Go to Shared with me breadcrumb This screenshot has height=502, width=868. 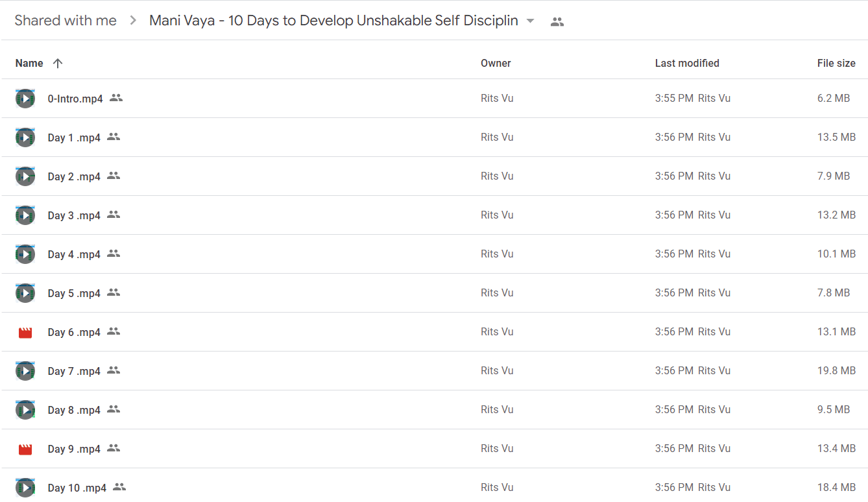66,21
